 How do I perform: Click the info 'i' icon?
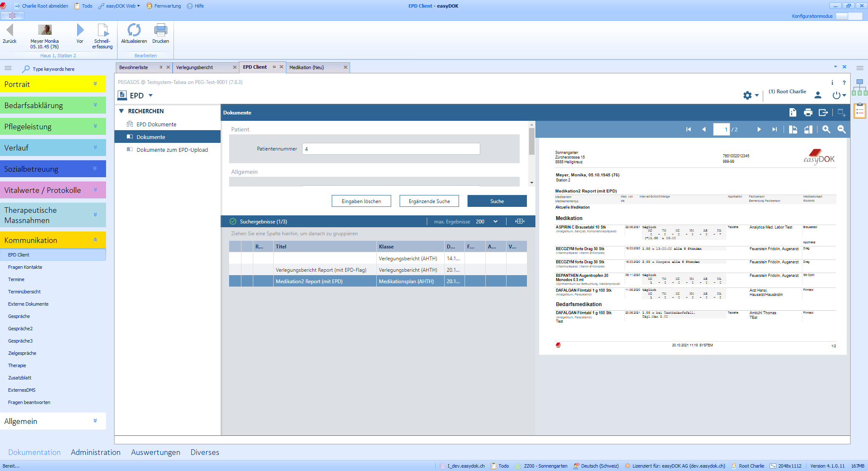pos(832,83)
